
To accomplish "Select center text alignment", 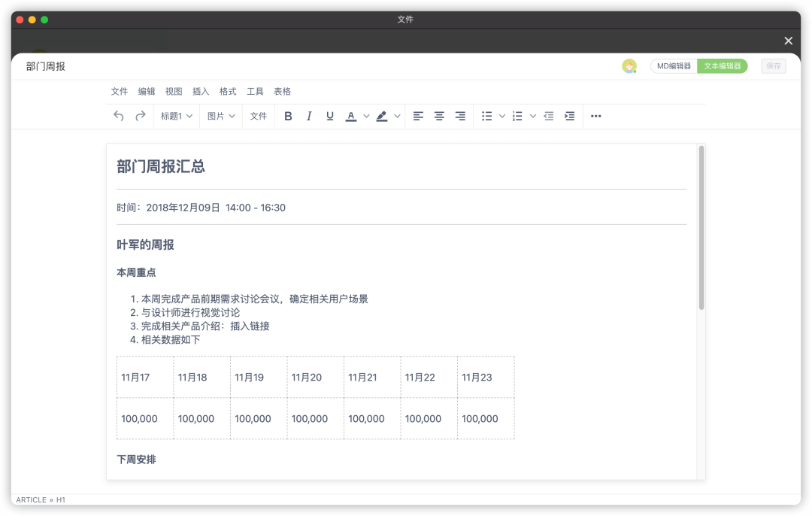I will point(439,116).
